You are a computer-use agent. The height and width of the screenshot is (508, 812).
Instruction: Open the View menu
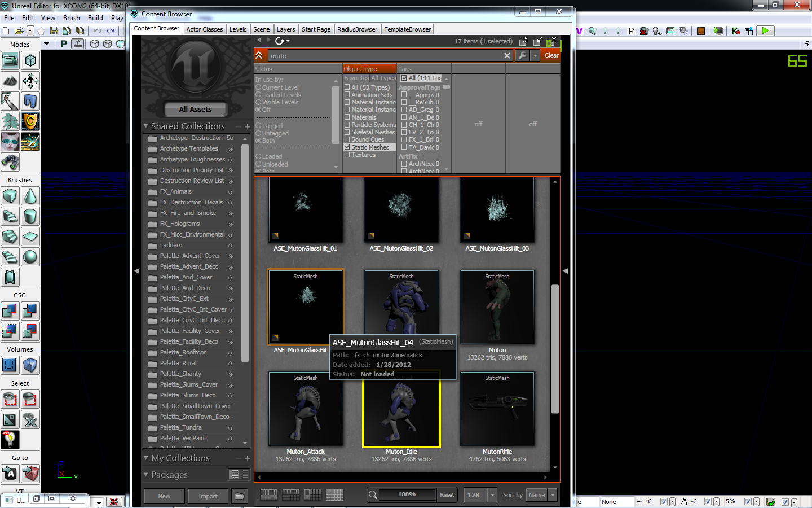click(48, 18)
